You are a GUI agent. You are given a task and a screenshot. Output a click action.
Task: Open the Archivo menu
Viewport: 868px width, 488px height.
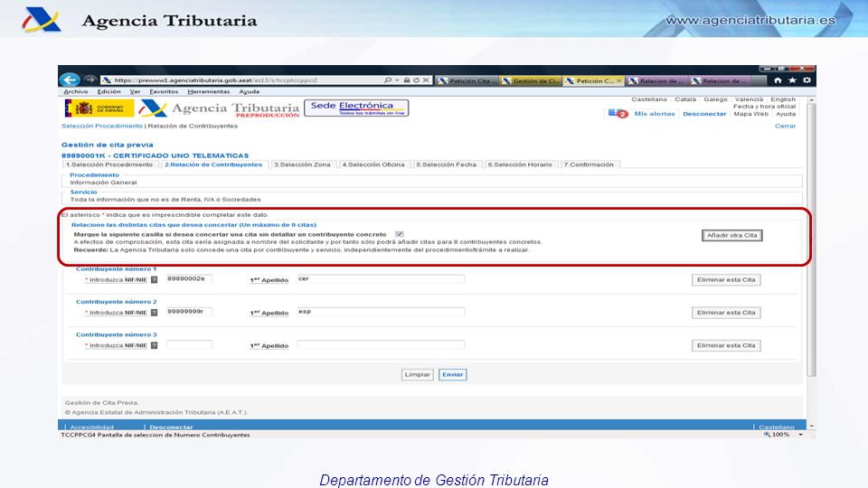pyautogui.click(x=76, y=92)
